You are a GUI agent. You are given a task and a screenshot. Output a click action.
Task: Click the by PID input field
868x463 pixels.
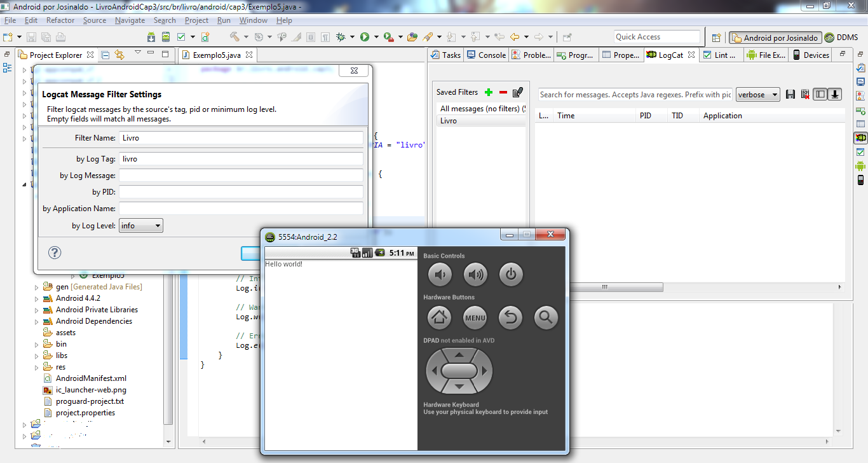point(241,191)
